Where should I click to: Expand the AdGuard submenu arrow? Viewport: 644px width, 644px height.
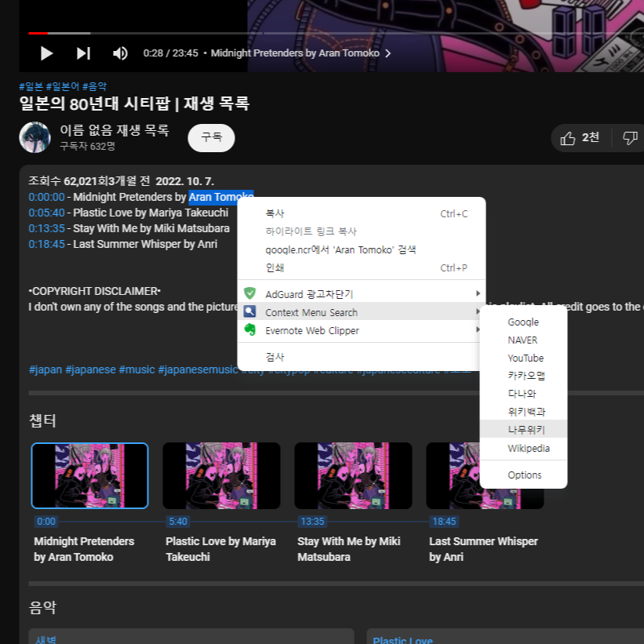point(478,293)
